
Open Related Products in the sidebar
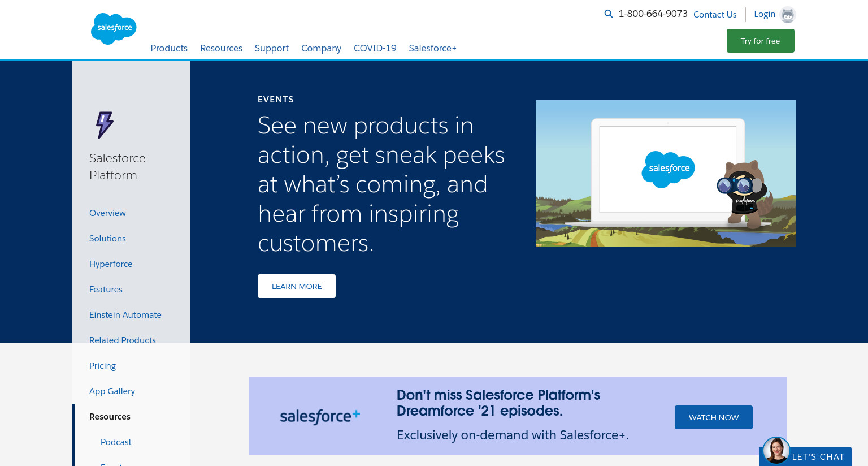coord(123,340)
